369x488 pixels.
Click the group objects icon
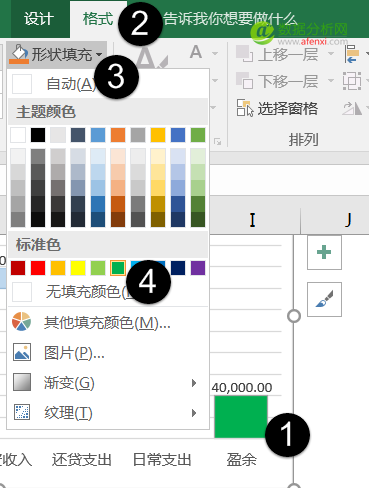click(x=352, y=81)
